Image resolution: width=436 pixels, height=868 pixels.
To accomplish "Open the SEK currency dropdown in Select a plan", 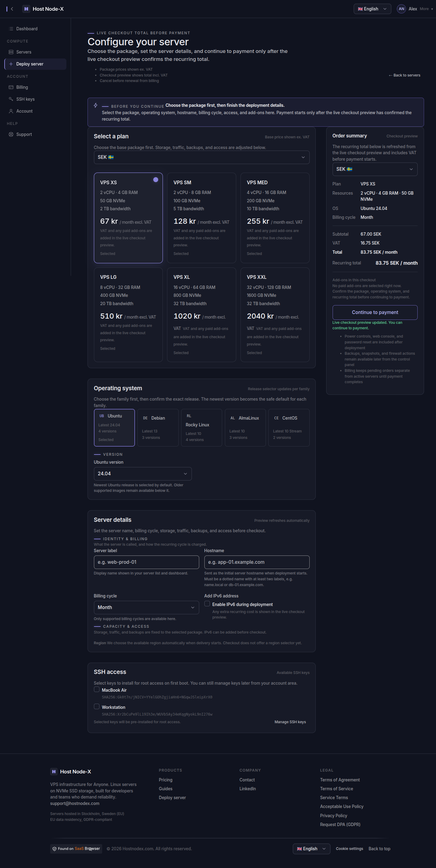I will click(x=202, y=157).
